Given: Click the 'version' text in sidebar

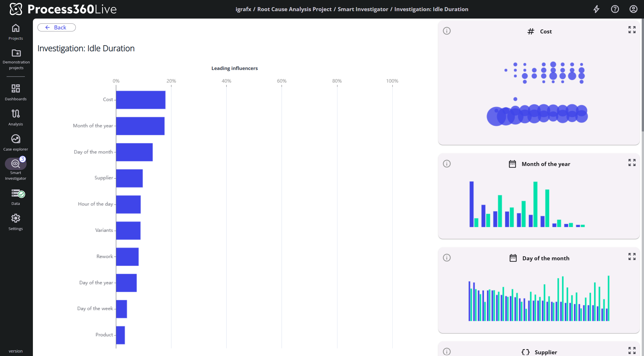Looking at the screenshot, I should point(16,351).
